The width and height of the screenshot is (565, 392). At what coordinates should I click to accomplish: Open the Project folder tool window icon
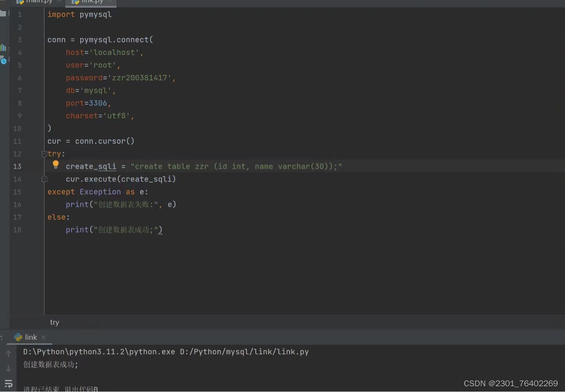coord(3,13)
